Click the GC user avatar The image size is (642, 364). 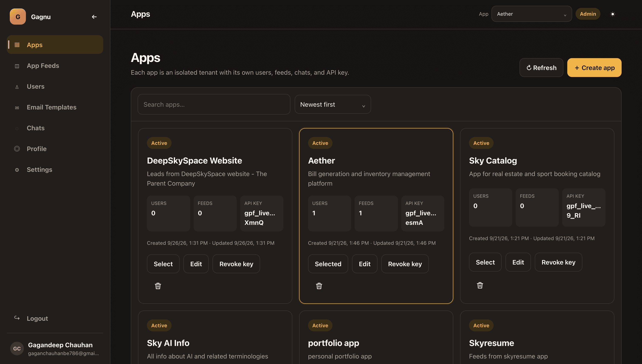17,349
